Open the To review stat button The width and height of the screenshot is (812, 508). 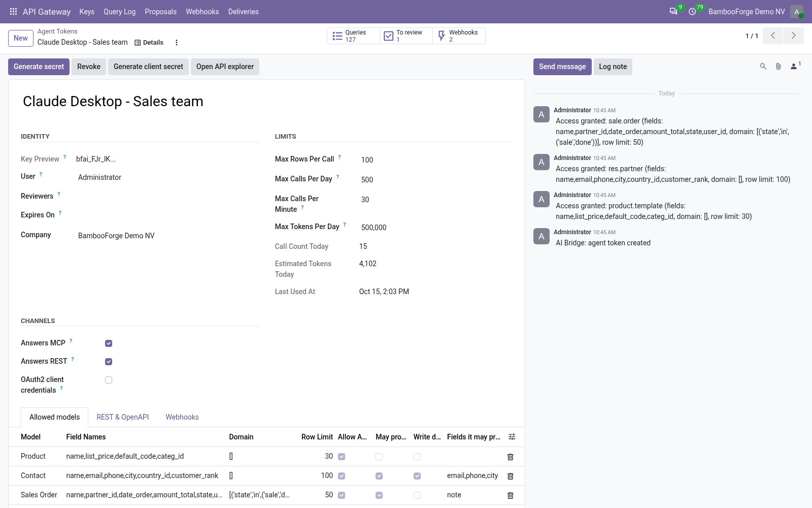pos(406,36)
